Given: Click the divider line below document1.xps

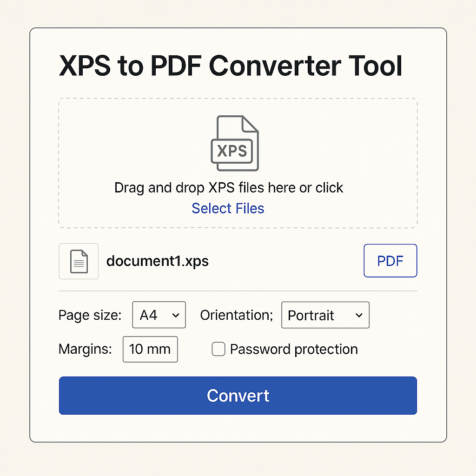Looking at the screenshot, I should (x=238, y=291).
